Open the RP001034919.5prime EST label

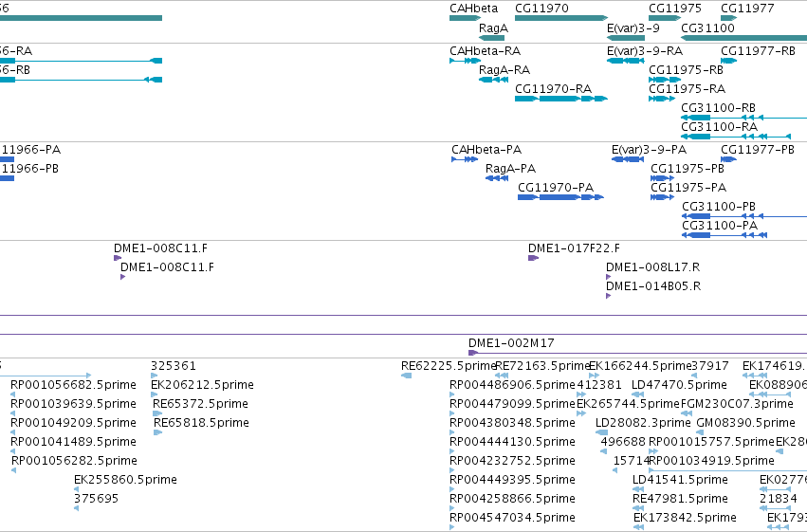pyautogui.click(x=711, y=461)
